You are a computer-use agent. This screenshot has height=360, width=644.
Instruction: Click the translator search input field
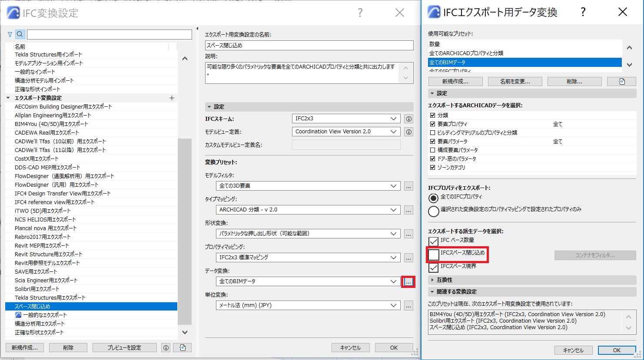pyautogui.click(x=110, y=34)
